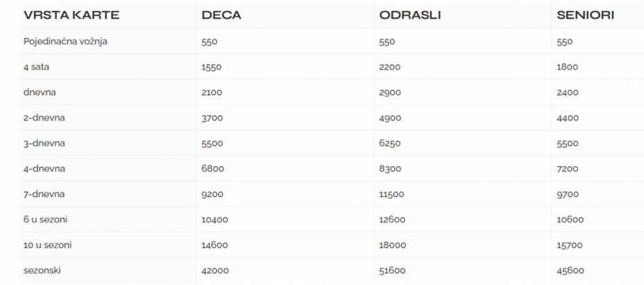Screen dimensions: 644x285
Task: Select the 2-dnevna row label
Action: pyautogui.click(x=44, y=118)
